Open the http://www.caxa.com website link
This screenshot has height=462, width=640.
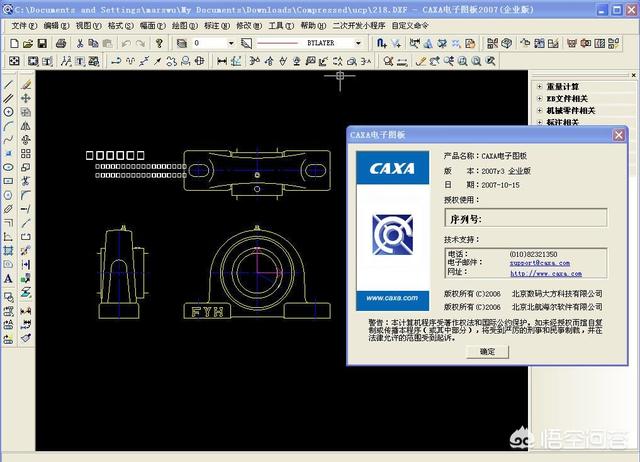(546, 273)
